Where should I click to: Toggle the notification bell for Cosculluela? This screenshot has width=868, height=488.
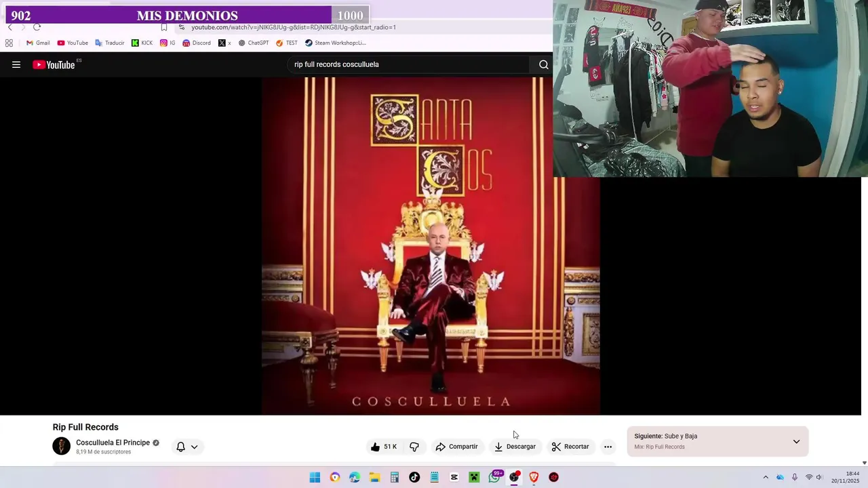(181, 447)
